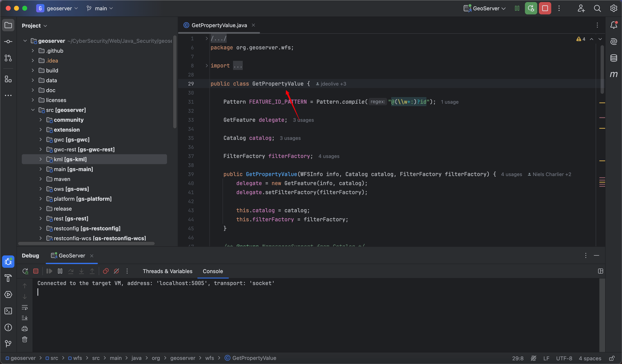The image size is (622, 364).
Task: View breakpoints in the debugger toolbar
Action: point(106,271)
